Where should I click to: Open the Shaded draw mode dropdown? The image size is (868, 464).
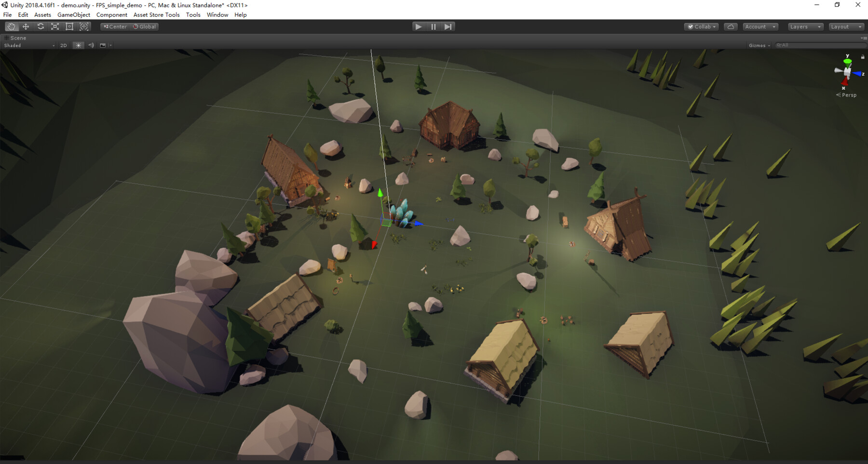pos(27,45)
